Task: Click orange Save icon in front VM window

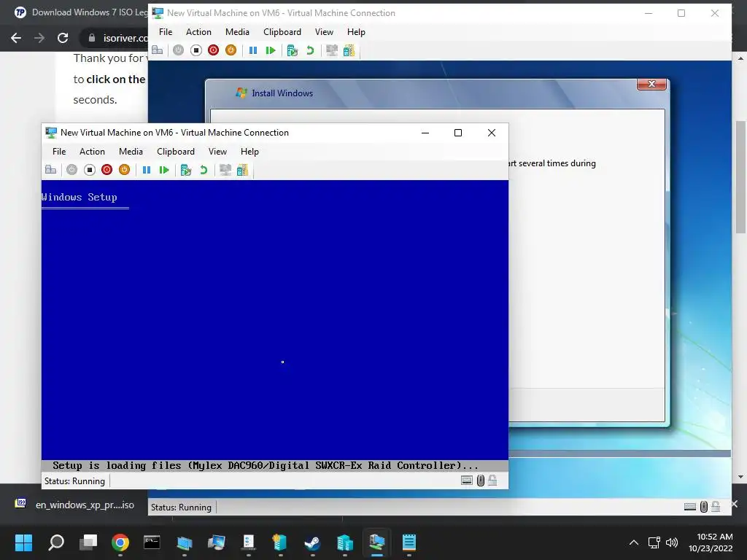Action: coord(124,169)
